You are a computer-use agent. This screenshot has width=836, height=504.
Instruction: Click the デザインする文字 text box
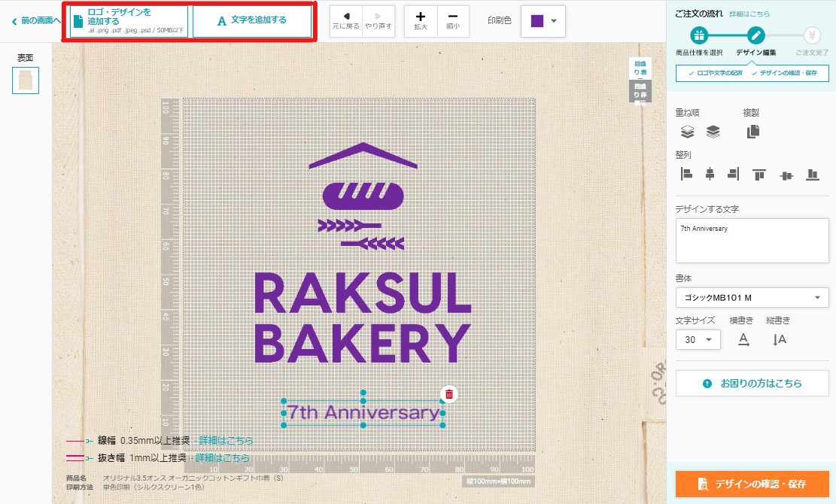pos(752,240)
